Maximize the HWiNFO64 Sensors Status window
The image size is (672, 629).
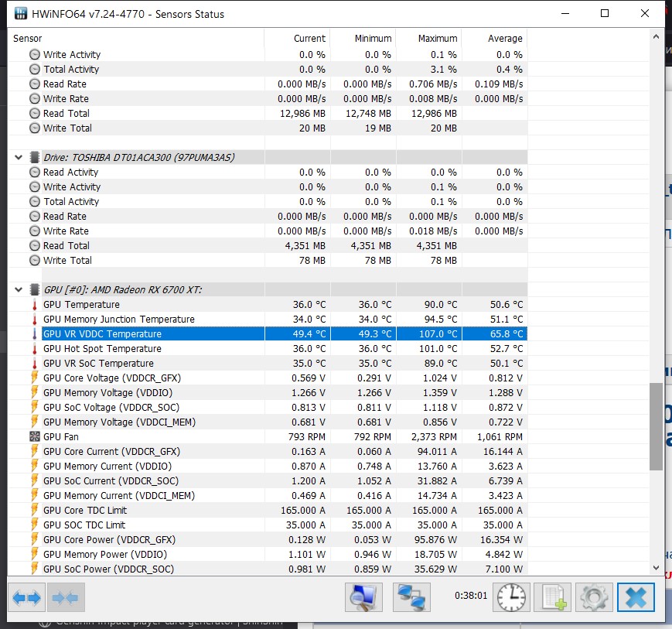point(605,13)
